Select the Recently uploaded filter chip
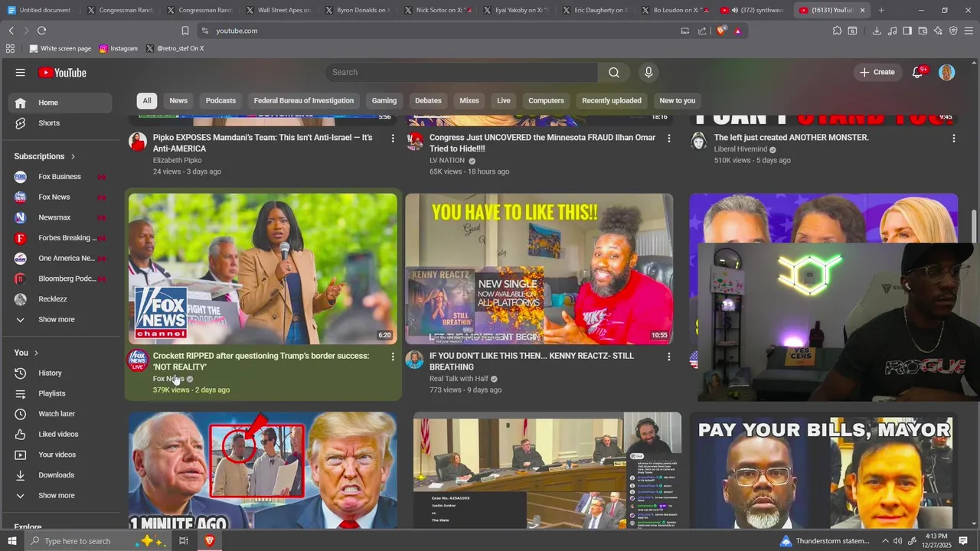 [x=612, y=100]
